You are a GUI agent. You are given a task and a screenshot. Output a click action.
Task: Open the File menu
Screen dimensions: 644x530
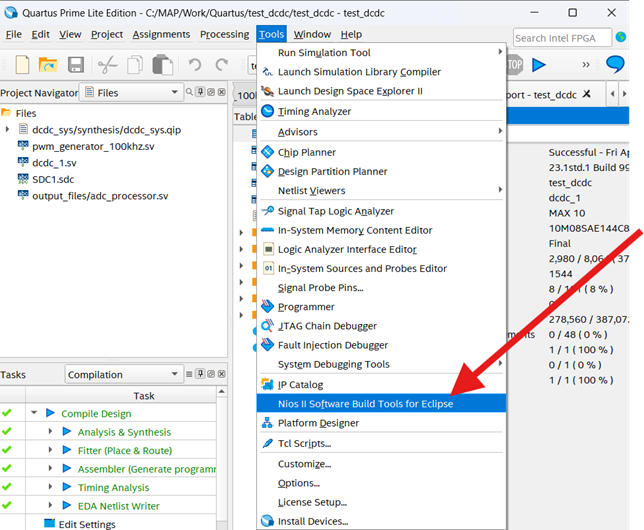click(14, 35)
